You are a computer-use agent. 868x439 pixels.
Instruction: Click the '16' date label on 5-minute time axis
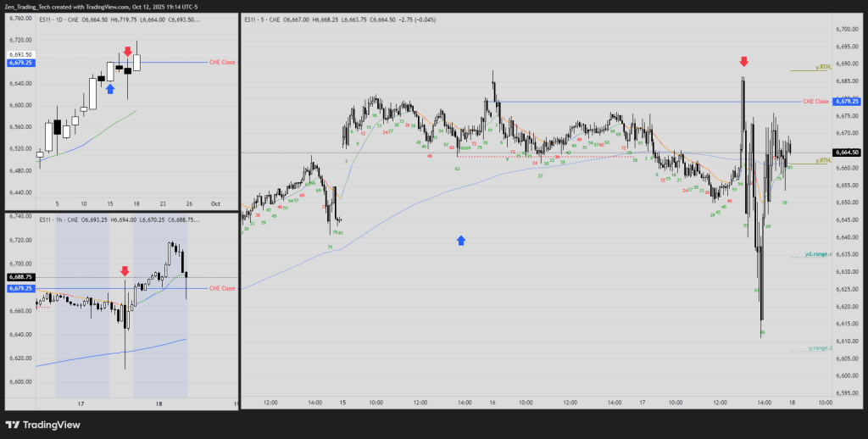click(492, 403)
